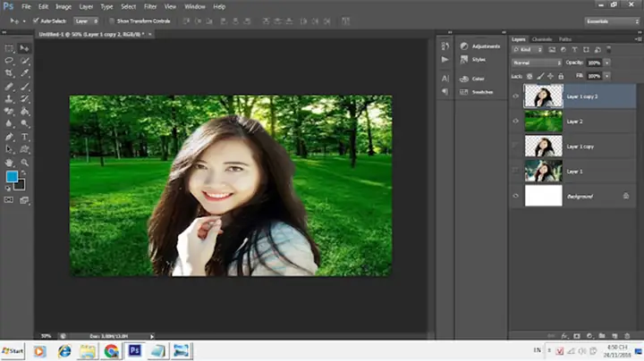Create a new layer

point(614,336)
